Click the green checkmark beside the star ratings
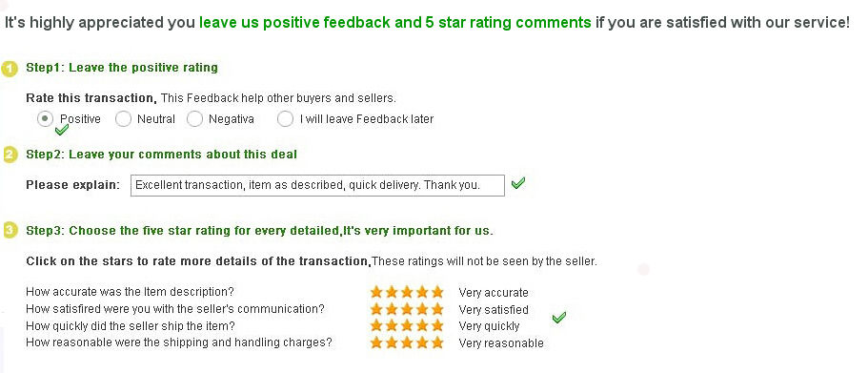The width and height of the screenshot is (868, 373). click(559, 318)
